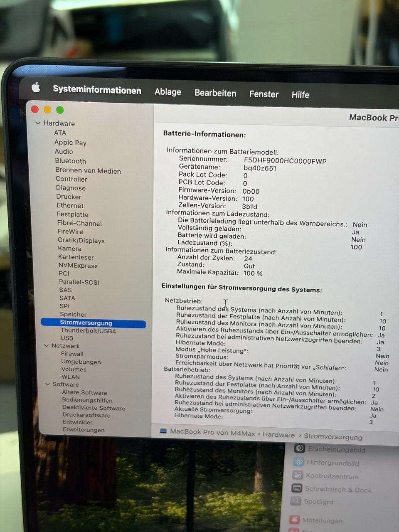The width and height of the screenshot is (399, 532).
Task: Click Anzahl der Zyklen value 24
Action: point(248,259)
